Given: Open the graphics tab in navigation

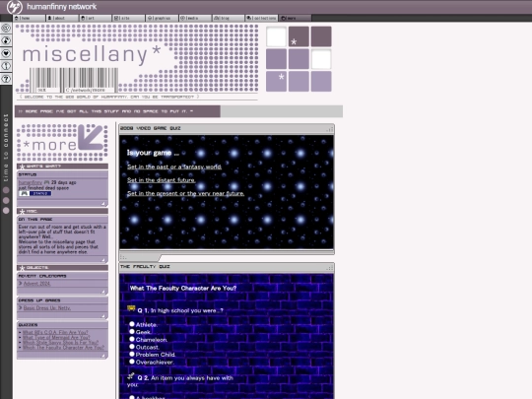Looking at the screenshot, I should 162,18.
